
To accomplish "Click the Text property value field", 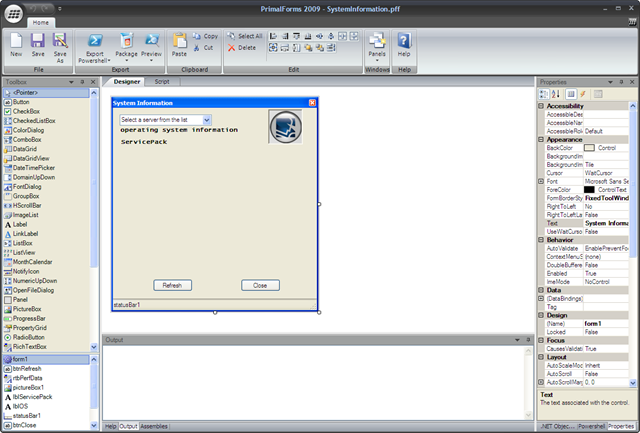I will click(606, 223).
